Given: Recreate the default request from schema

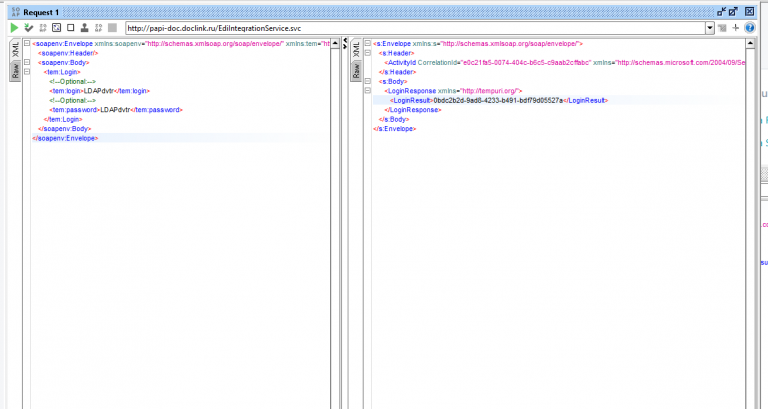Looking at the screenshot, I should 56,28.
